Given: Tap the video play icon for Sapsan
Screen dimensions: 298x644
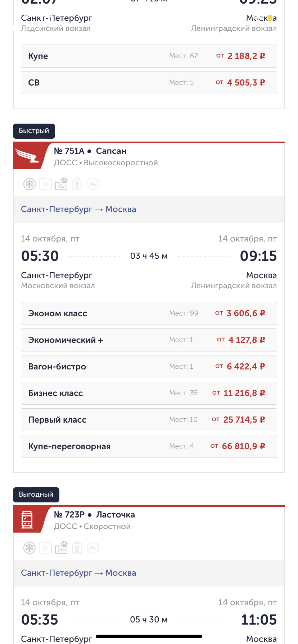Looking at the screenshot, I should (x=45, y=184).
